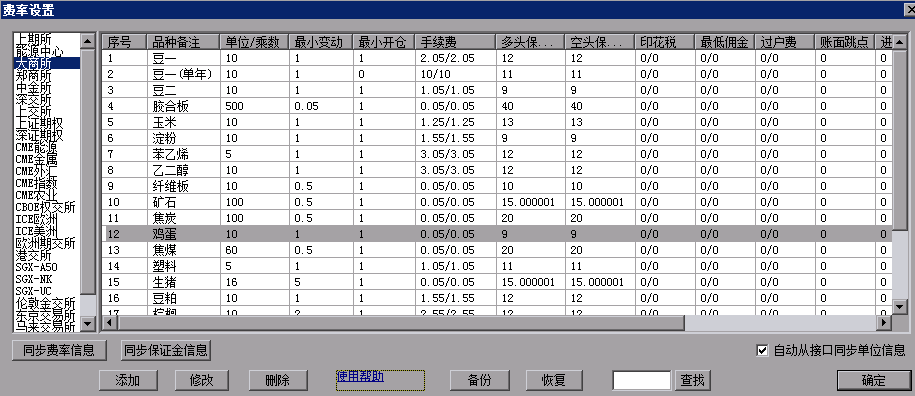Click table vertical scrollbar up arrow
Image resolution: width=915 pixels, height=396 pixels.
(900, 41)
